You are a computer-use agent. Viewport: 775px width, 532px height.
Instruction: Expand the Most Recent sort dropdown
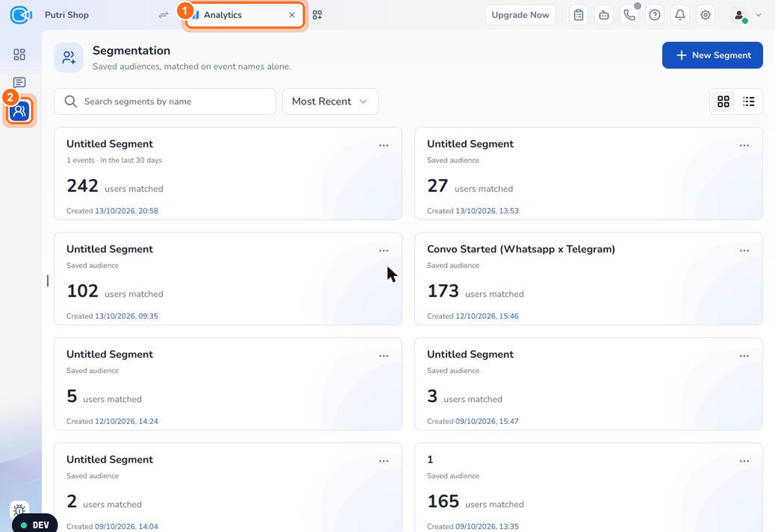(330, 101)
